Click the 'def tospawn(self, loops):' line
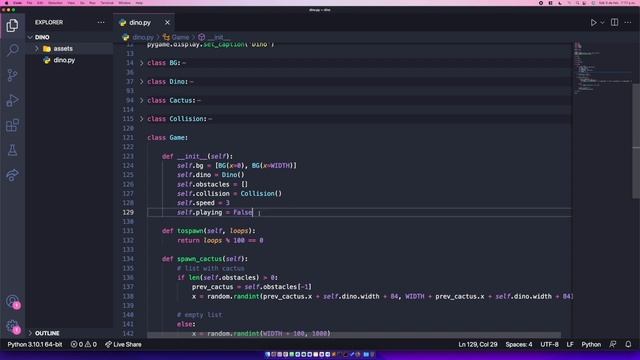The image size is (640, 360). [x=209, y=231]
